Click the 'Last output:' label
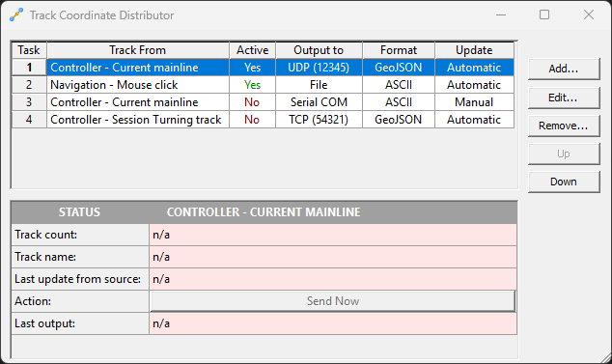Image resolution: width=612 pixels, height=364 pixels. (x=44, y=323)
